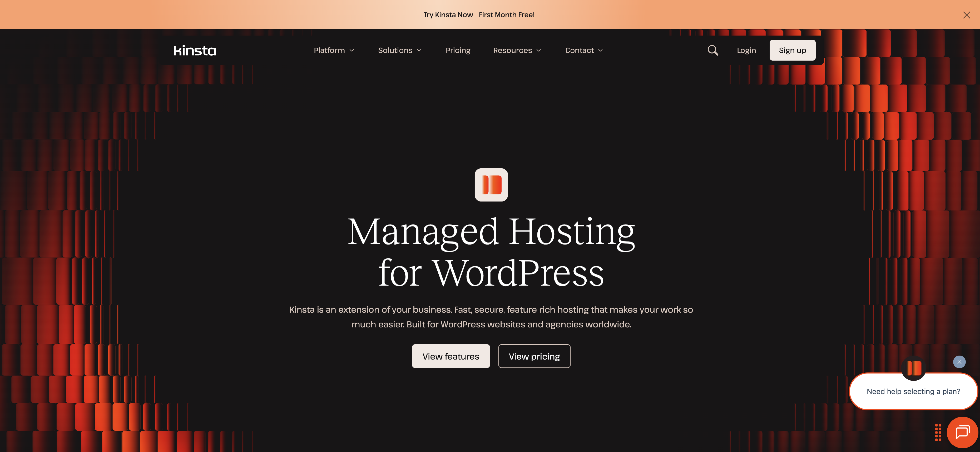Click the Sign up button
The image size is (980, 452).
(x=792, y=50)
